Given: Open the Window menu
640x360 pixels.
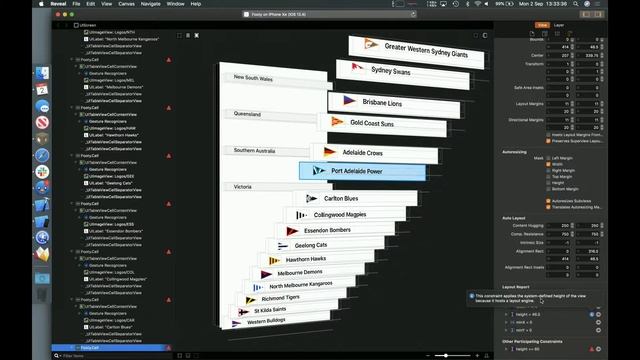Looking at the screenshot, I should pos(176,4).
